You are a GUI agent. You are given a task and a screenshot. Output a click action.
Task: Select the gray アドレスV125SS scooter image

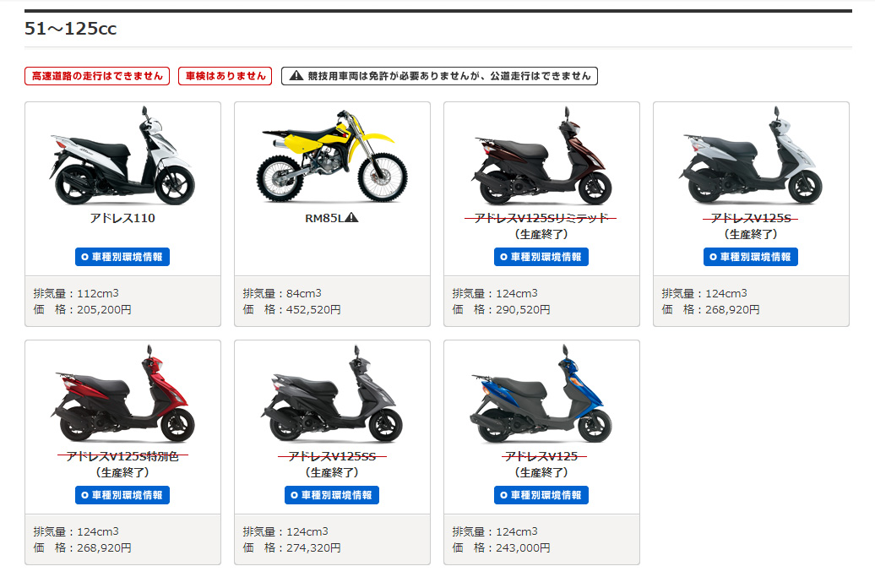click(332, 395)
